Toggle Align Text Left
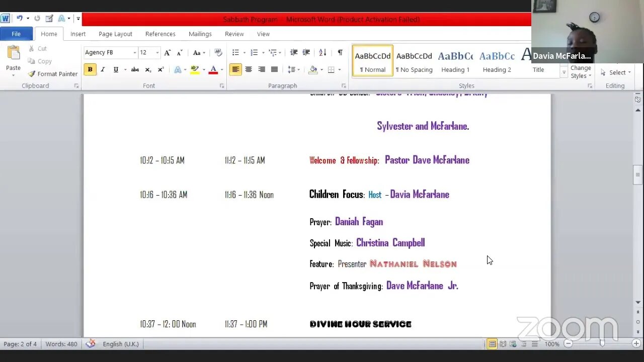 [235, 69]
